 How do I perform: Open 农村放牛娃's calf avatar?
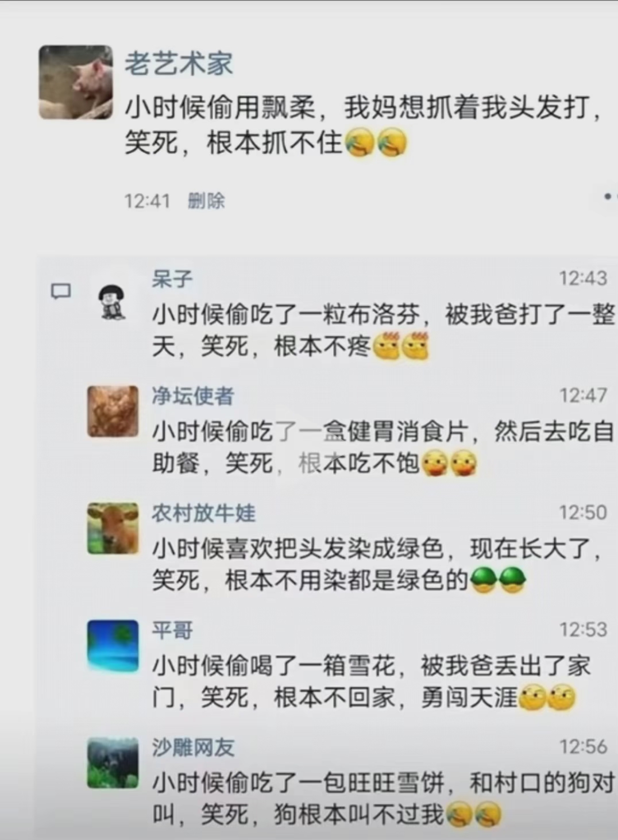click(113, 528)
